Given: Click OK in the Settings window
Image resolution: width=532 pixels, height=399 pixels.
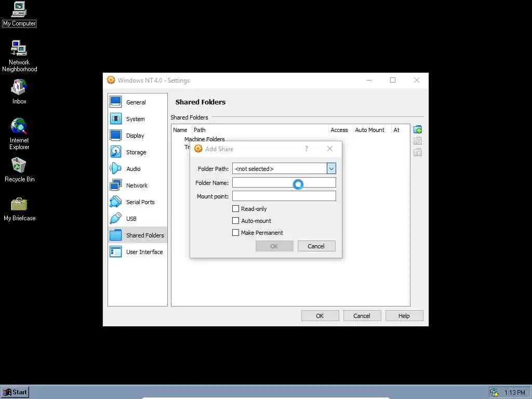Looking at the screenshot, I should coord(320,316).
